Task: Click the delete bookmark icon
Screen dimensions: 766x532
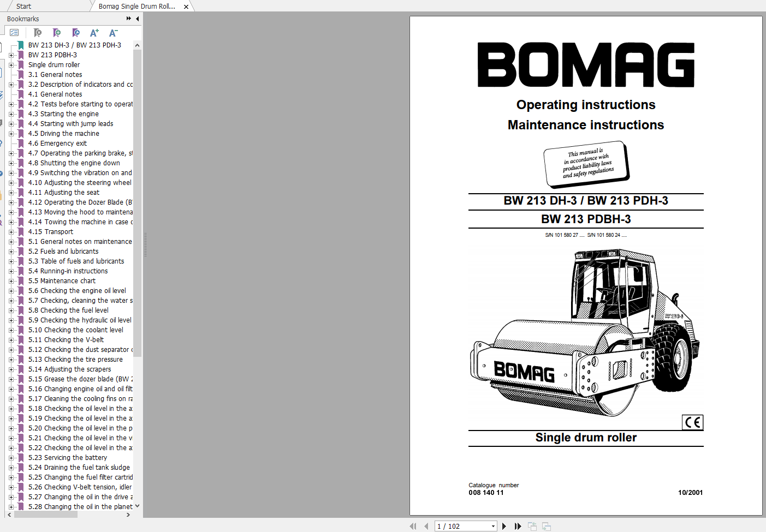Action: [x=38, y=33]
